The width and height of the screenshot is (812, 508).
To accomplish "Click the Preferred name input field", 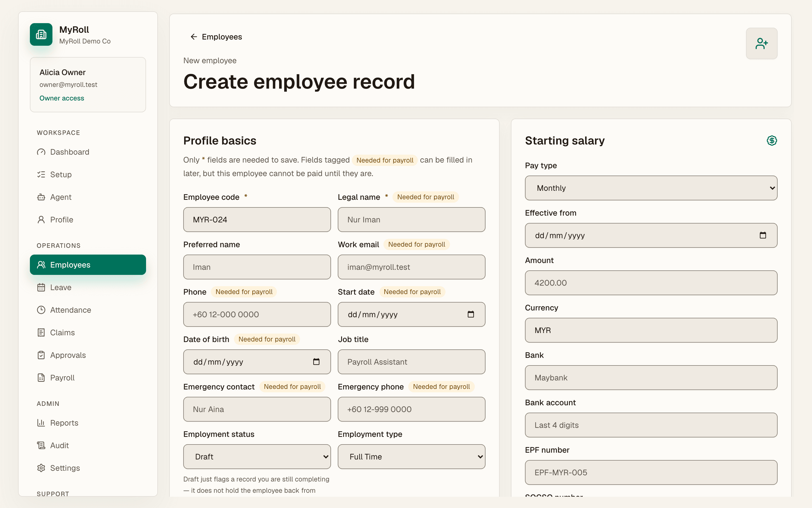I will tap(257, 267).
